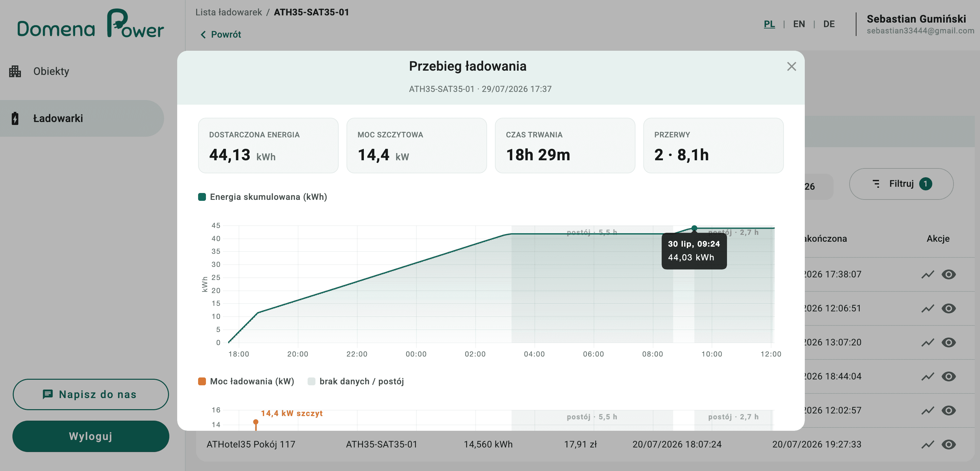Click the highlighted data point on the energy chart

click(694, 228)
